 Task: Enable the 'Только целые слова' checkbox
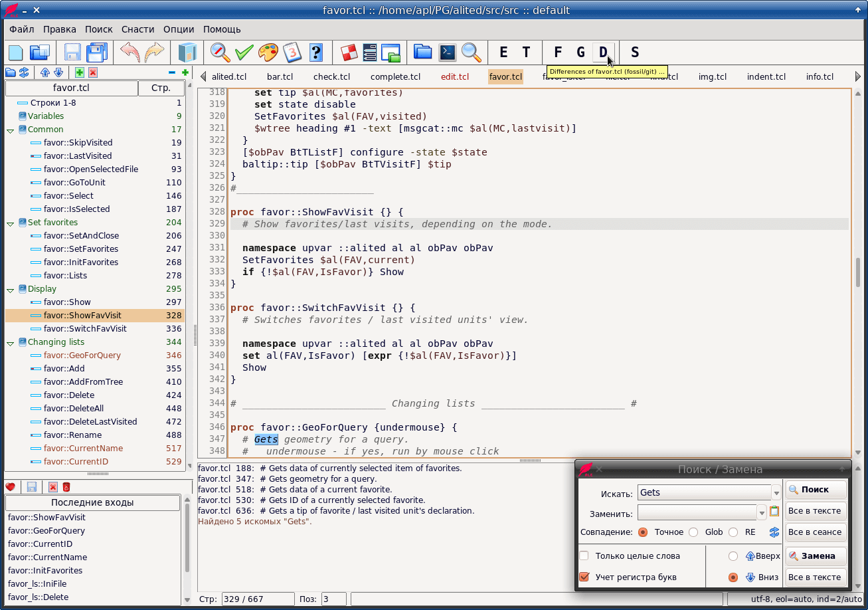[x=584, y=556]
